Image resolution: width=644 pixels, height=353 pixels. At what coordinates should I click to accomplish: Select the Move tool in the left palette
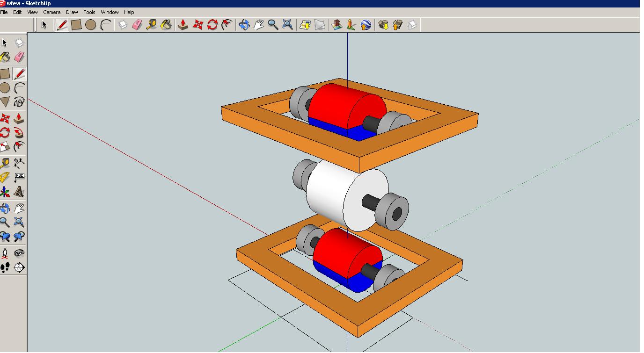tap(5, 118)
